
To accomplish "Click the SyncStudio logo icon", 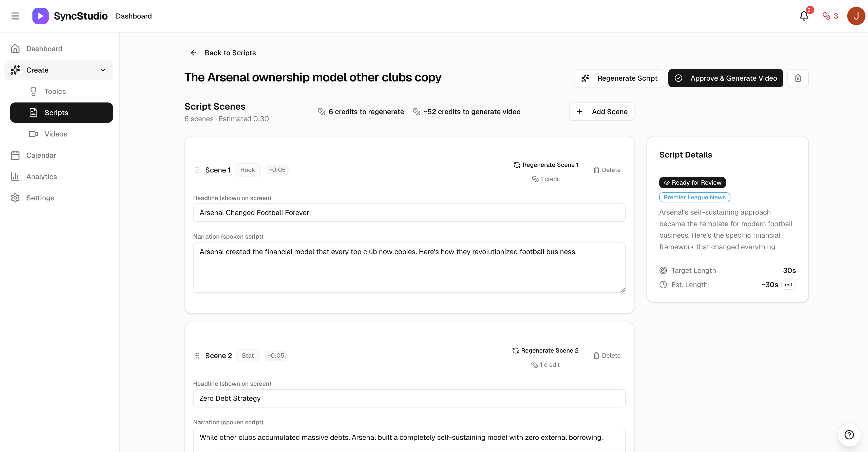I will pos(40,16).
